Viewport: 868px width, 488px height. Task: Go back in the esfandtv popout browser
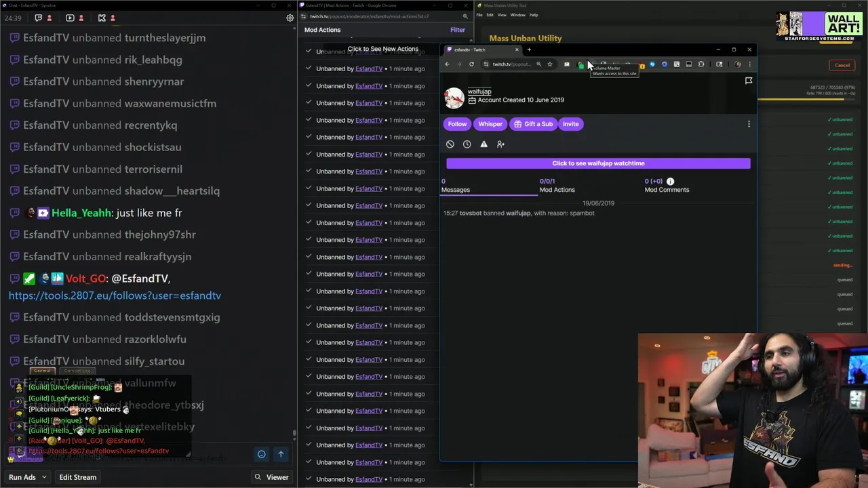click(x=447, y=64)
